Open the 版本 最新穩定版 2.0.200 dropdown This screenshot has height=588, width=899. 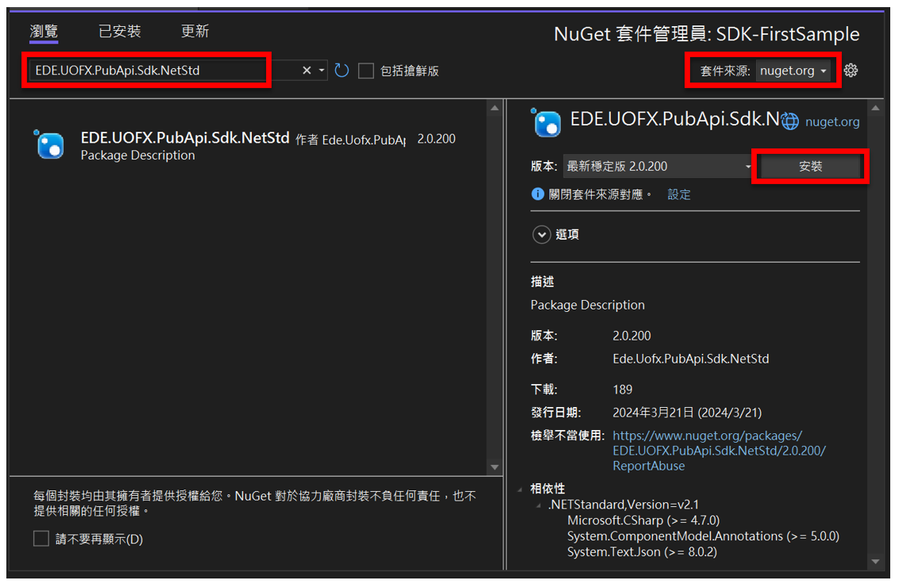[x=658, y=166]
